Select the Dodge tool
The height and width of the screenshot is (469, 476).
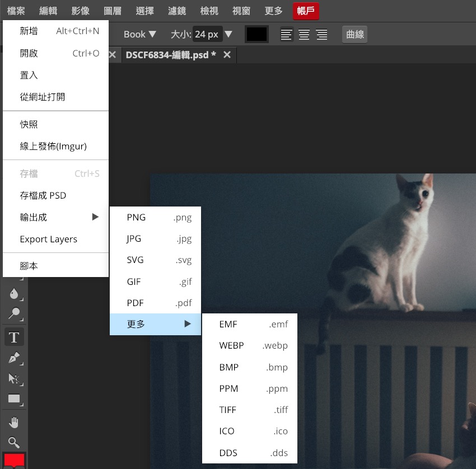14,313
